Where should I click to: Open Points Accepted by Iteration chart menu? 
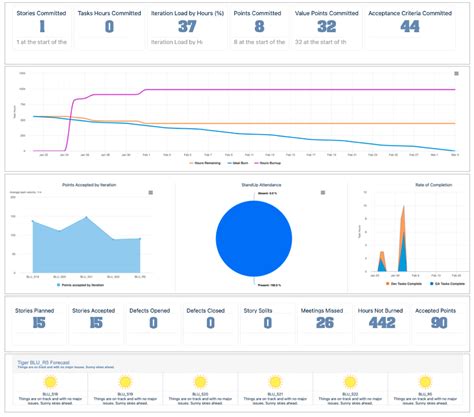151,192
